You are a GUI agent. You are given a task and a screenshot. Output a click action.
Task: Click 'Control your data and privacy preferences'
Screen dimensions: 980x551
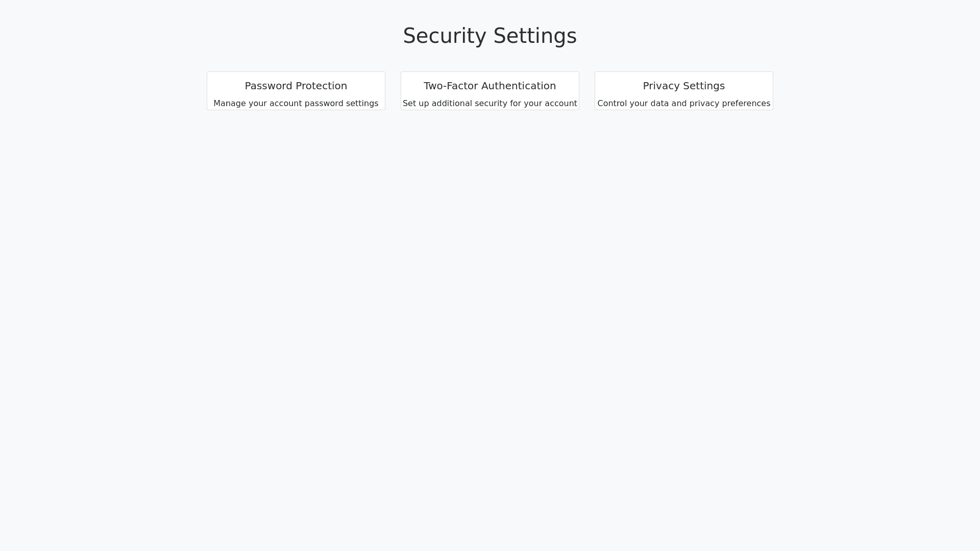pyautogui.click(x=683, y=103)
